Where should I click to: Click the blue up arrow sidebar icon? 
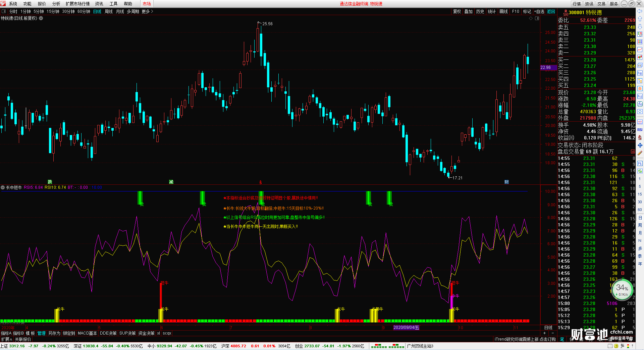[640, 19]
